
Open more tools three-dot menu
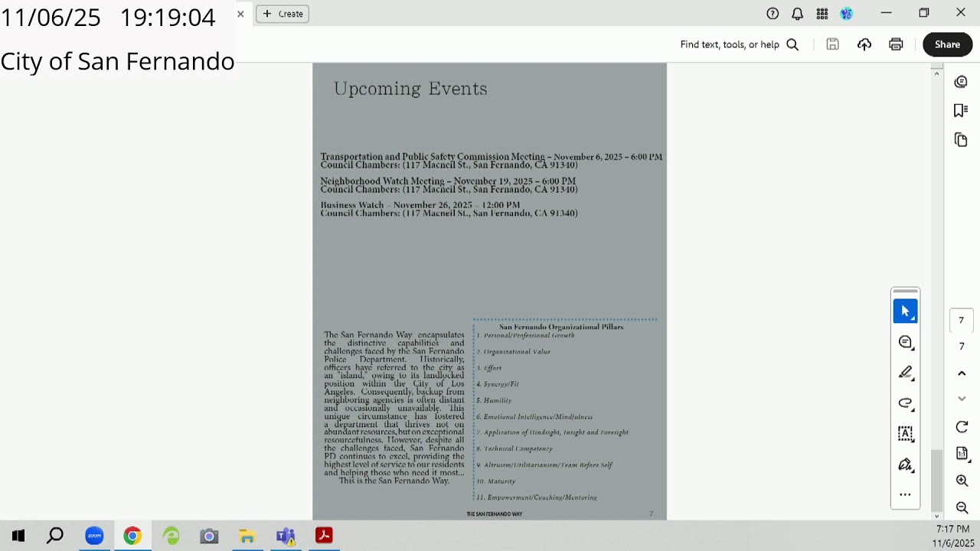click(905, 495)
